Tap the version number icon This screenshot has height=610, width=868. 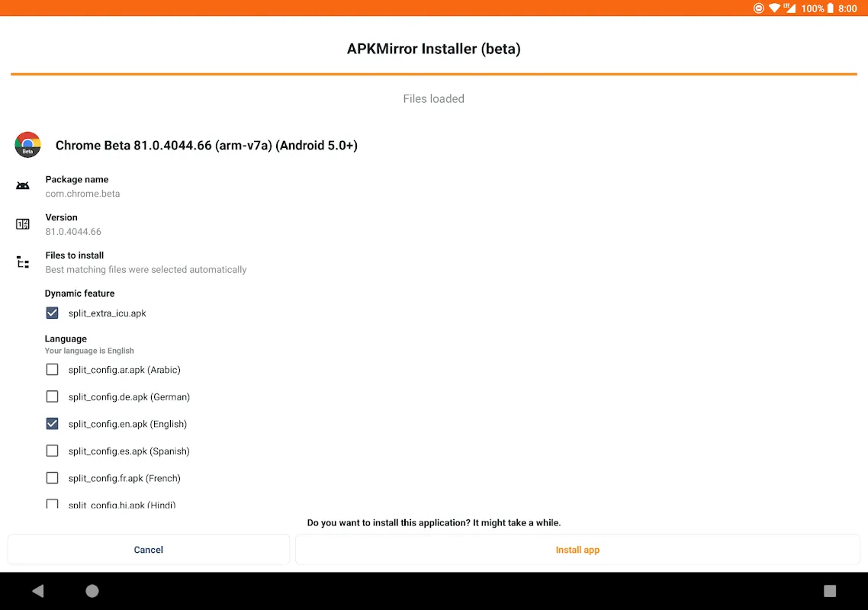click(x=23, y=224)
